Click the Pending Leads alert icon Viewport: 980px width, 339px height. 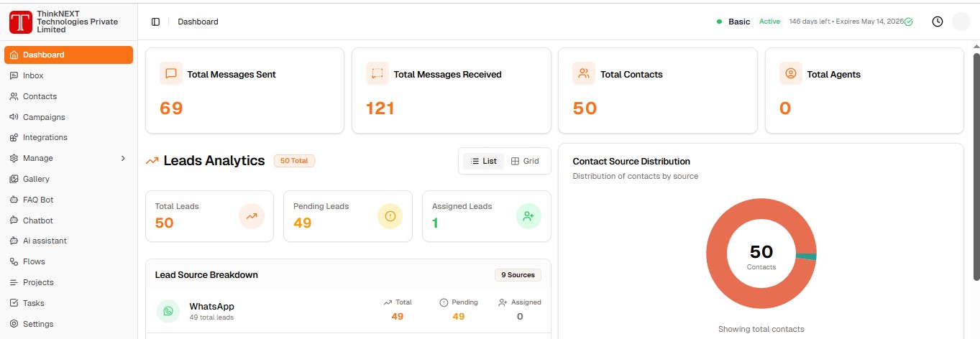pyautogui.click(x=390, y=216)
